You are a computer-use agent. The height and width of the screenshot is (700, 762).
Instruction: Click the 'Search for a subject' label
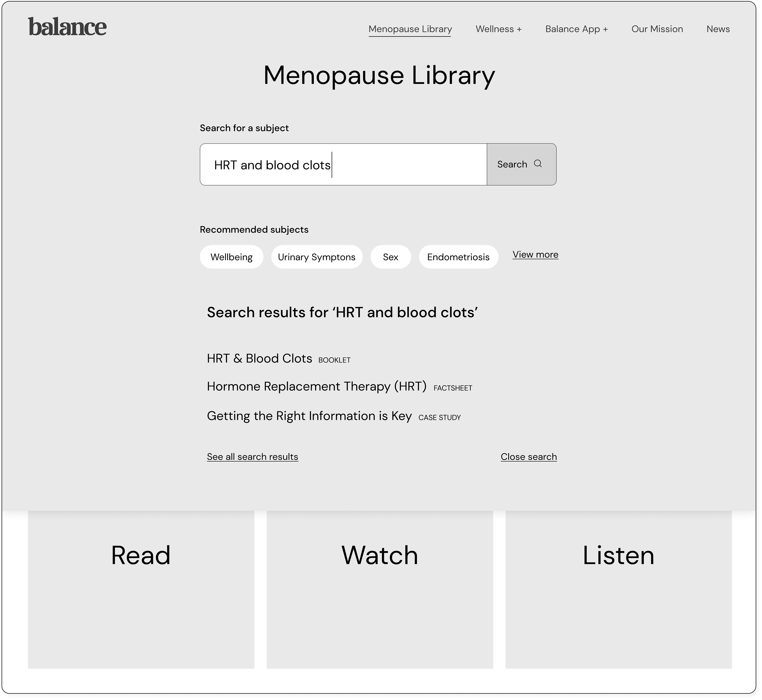(244, 128)
